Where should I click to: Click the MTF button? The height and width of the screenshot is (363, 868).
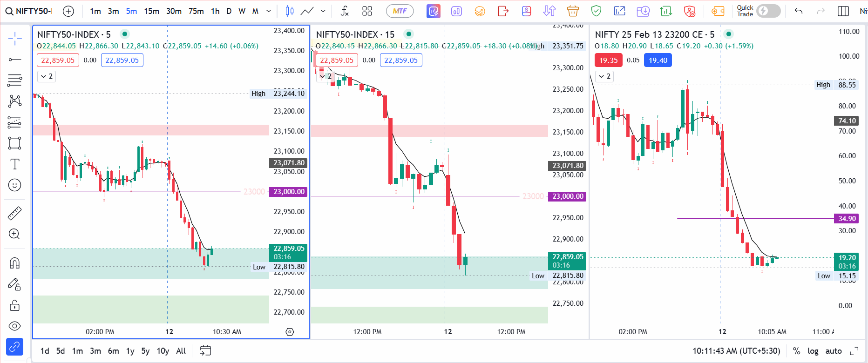[400, 11]
